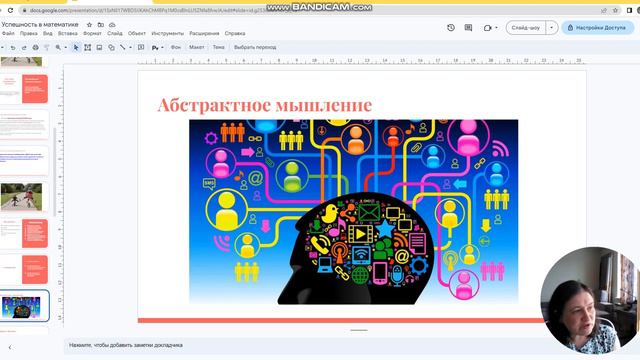The image size is (640, 360).
Task: Open the Инструменты menu
Action: 168,33
